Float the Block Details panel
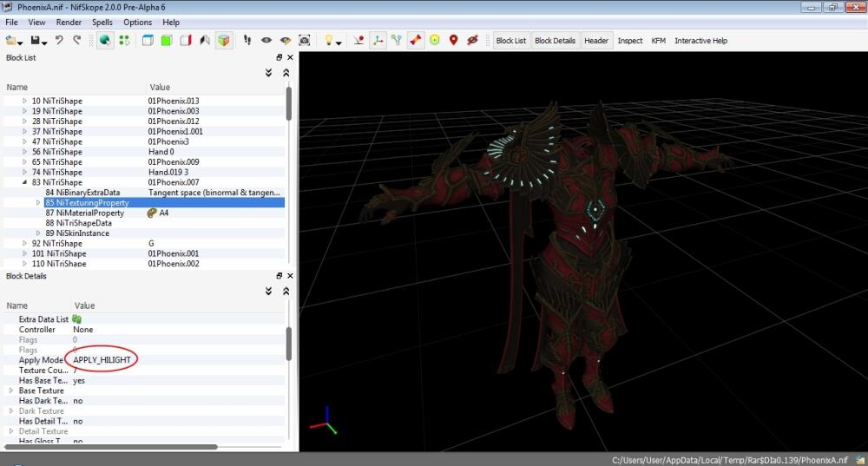Viewport: 868px width, 466px height. pyautogui.click(x=279, y=276)
